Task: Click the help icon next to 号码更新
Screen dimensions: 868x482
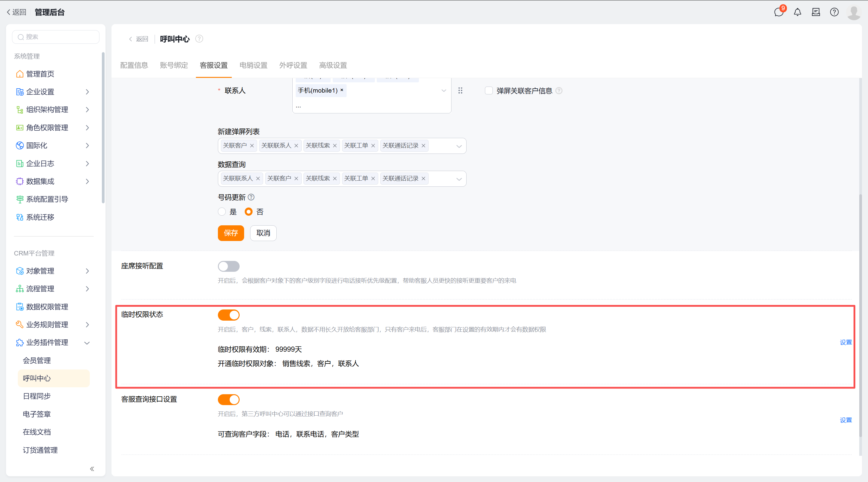Action: click(x=251, y=197)
